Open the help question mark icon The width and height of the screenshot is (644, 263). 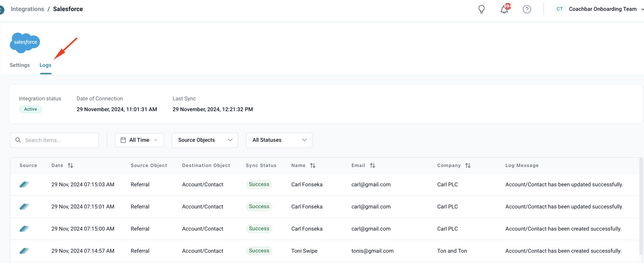527,9
